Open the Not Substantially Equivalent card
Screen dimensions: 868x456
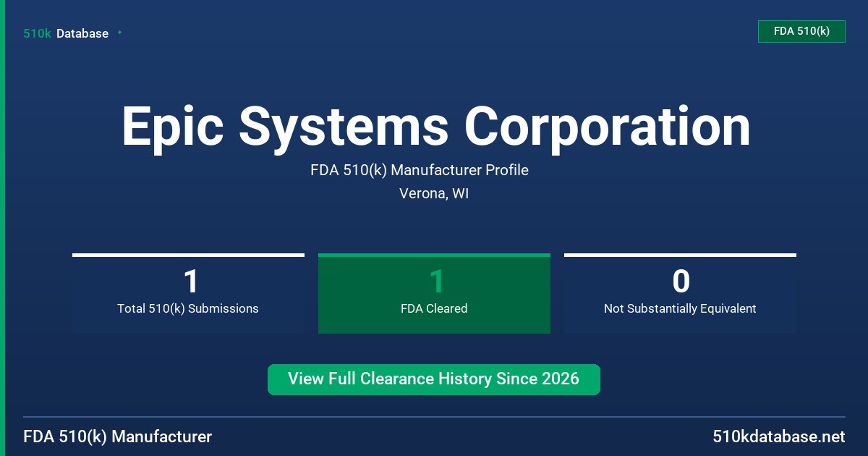[680, 294]
